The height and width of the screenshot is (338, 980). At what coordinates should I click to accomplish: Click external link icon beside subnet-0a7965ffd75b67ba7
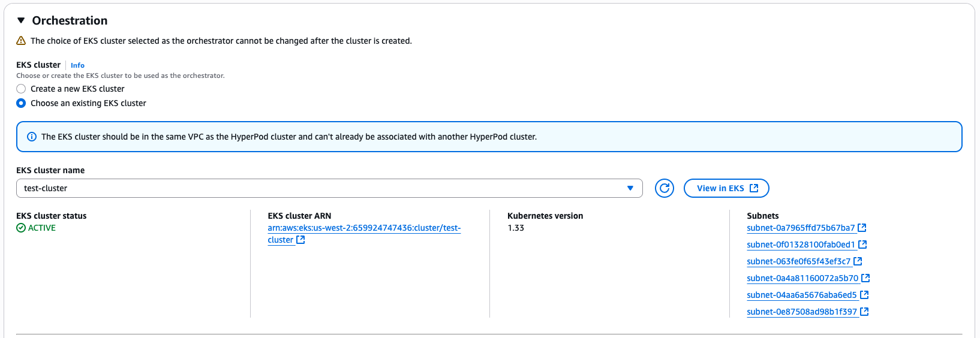coord(862,228)
